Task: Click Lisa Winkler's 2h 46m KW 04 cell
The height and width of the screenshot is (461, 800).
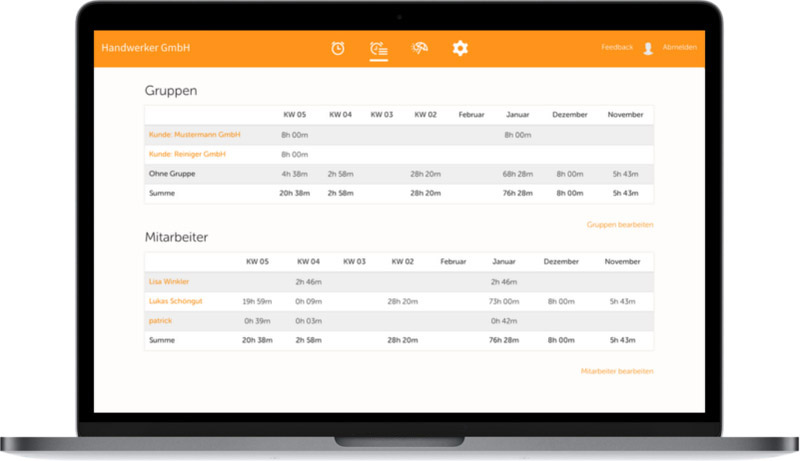Action: [x=308, y=281]
